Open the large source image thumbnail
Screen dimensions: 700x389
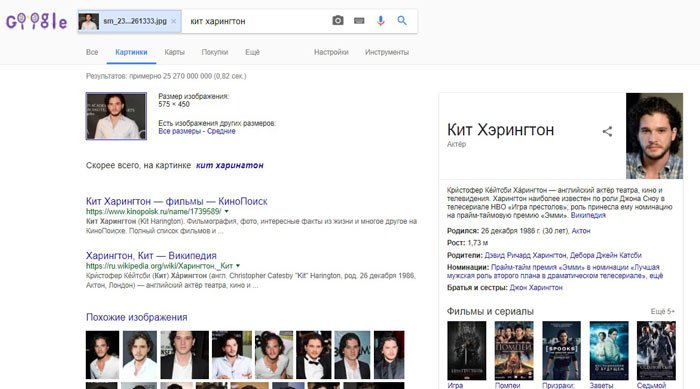(116, 116)
